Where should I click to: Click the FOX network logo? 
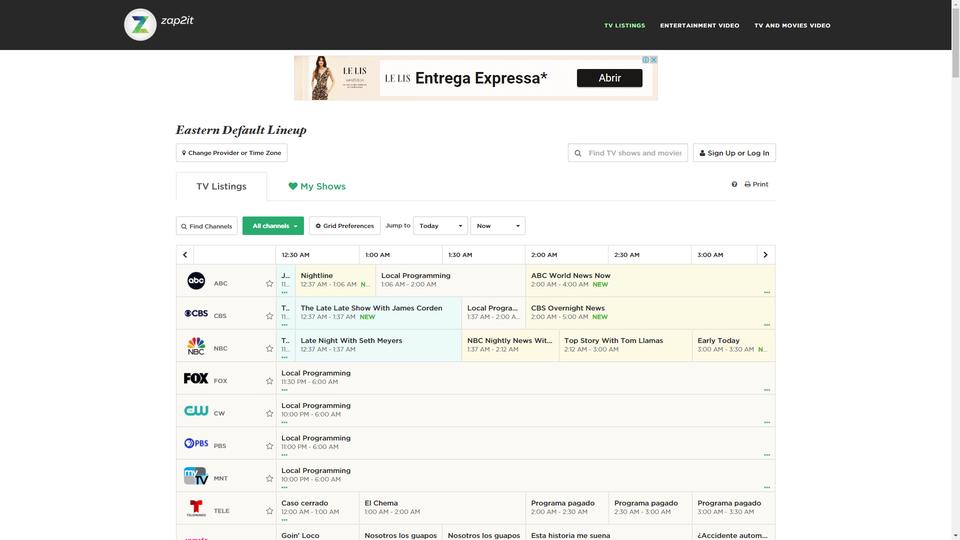point(196,378)
